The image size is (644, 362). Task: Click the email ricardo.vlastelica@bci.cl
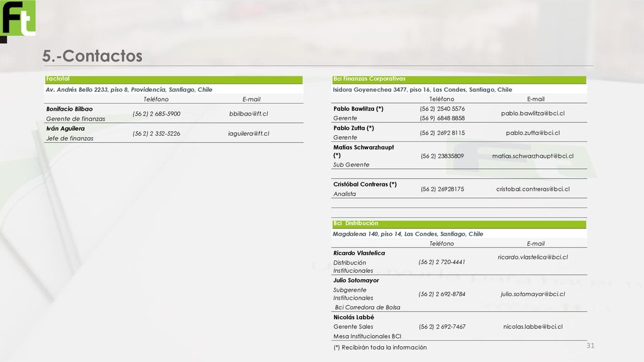pyautogui.click(x=533, y=257)
